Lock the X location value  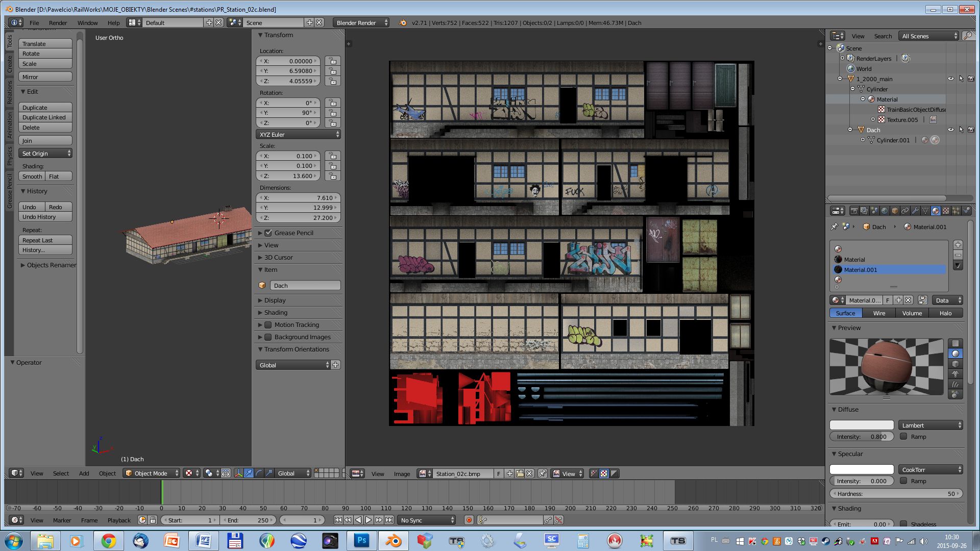332,61
